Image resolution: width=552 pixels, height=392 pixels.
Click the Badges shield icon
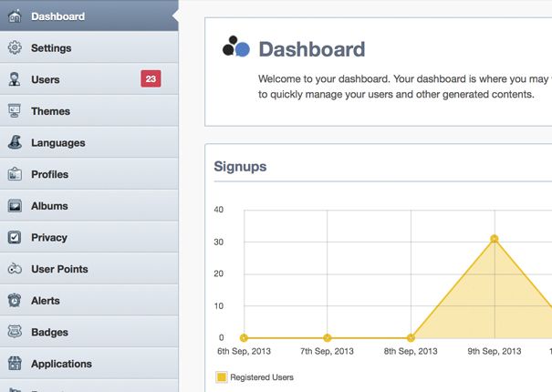(x=15, y=332)
